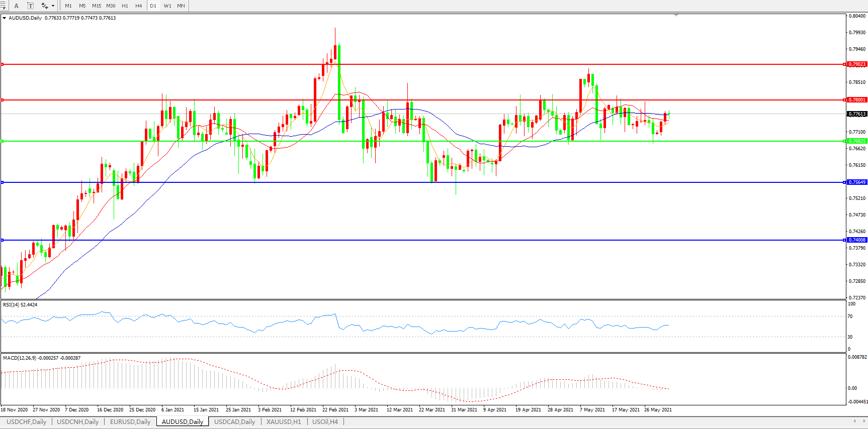Switch to the EURUSD,Daily tab
Viewport: 868px width, 429px height.
[x=130, y=421]
